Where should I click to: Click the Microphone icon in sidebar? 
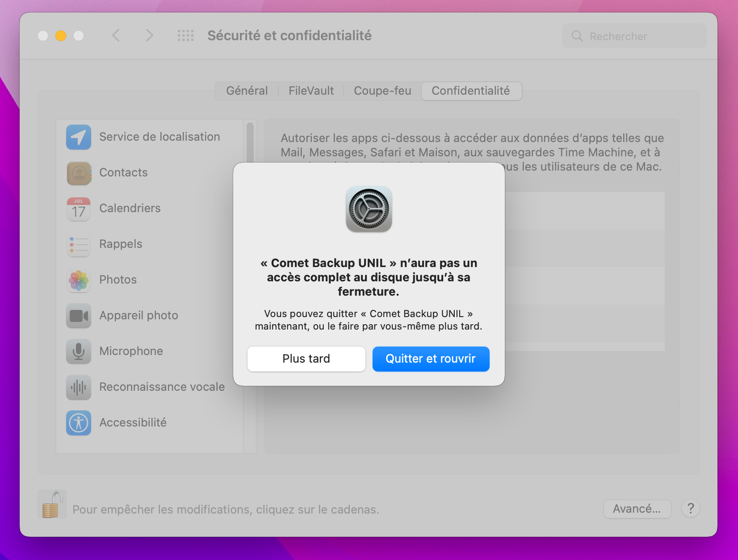click(79, 351)
